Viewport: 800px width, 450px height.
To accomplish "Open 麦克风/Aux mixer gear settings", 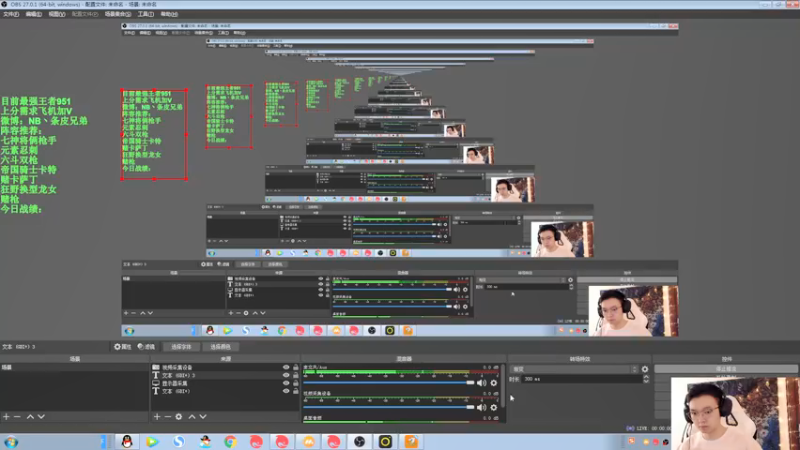I will [x=493, y=383].
